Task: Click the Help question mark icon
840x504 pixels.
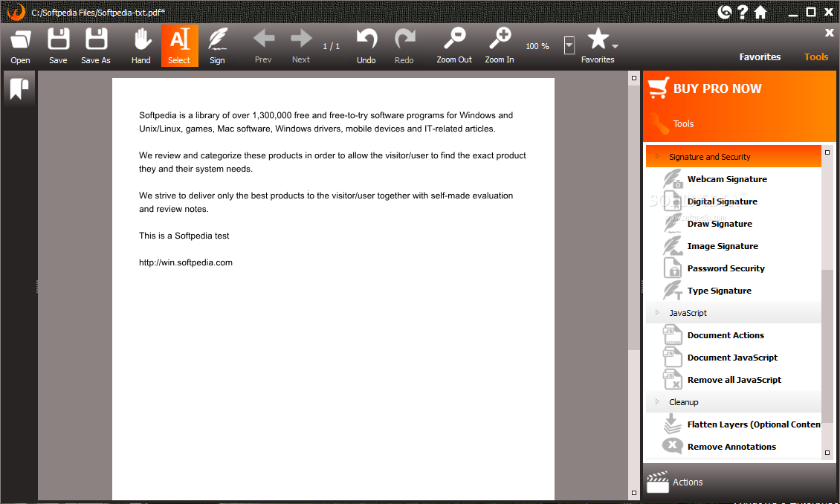Action: [x=742, y=12]
